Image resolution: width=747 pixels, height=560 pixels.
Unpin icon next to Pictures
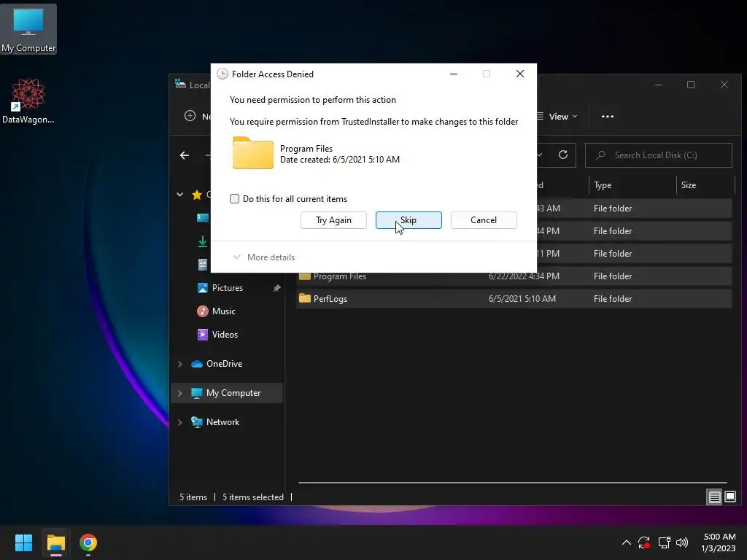(x=276, y=288)
